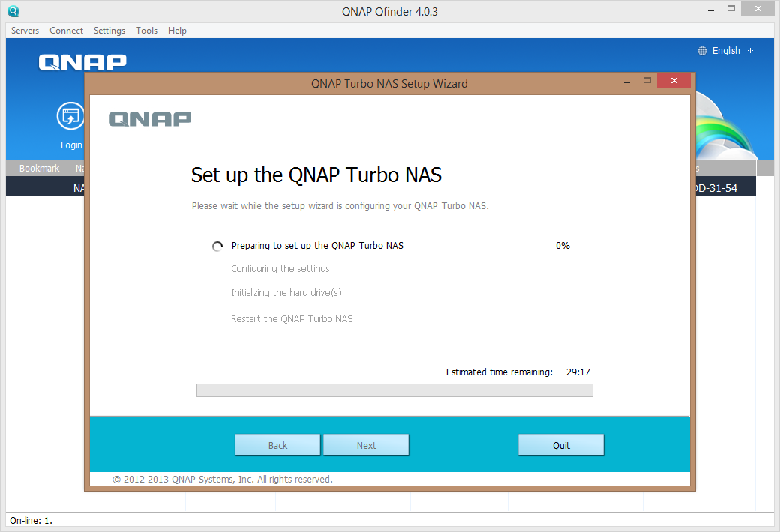Quit the setup wizard
Viewport: 780px width, 532px height.
point(561,445)
